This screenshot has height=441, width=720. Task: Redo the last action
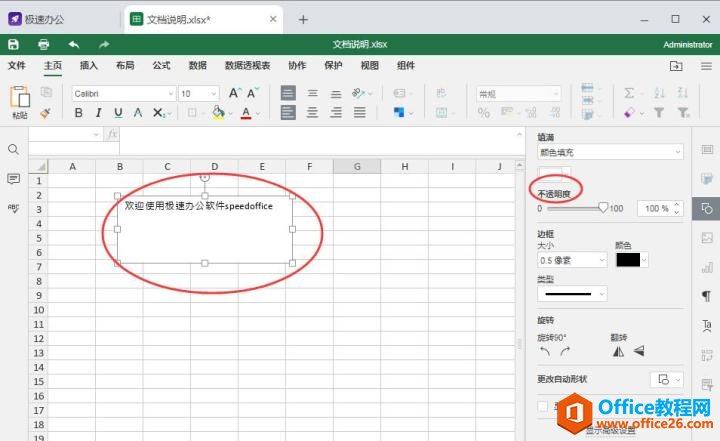pos(104,44)
